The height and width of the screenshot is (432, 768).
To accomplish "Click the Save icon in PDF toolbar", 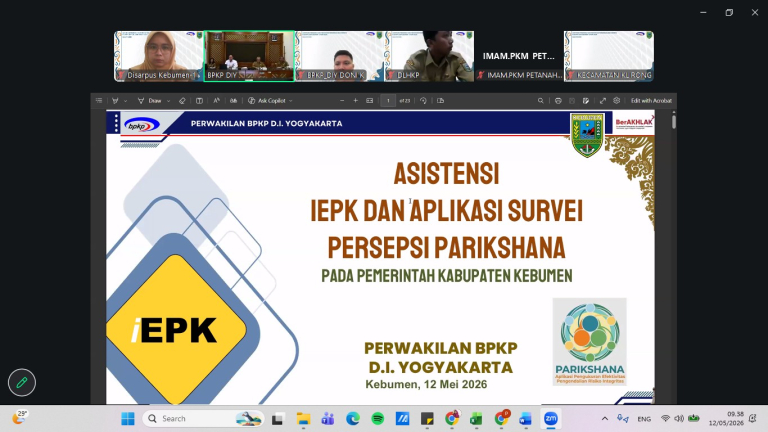I will [x=572, y=100].
